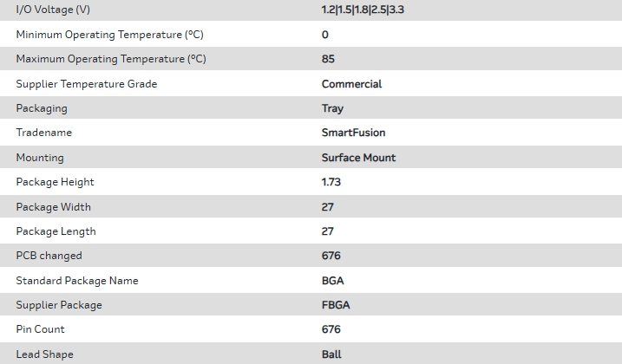Select the SmartFusion tradename value

(x=353, y=133)
